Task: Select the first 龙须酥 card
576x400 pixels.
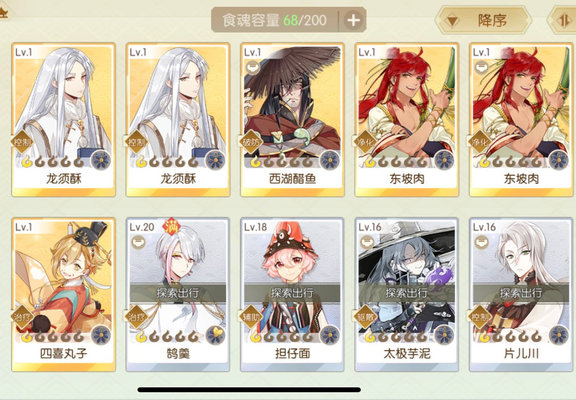Action: coord(64,120)
